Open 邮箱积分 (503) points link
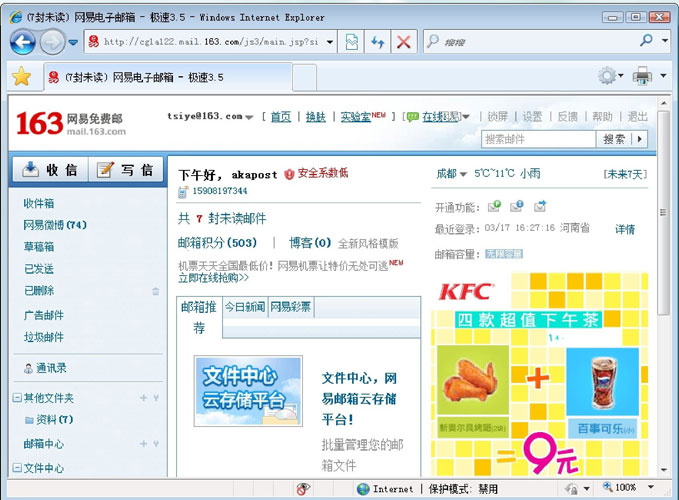 pos(217,243)
